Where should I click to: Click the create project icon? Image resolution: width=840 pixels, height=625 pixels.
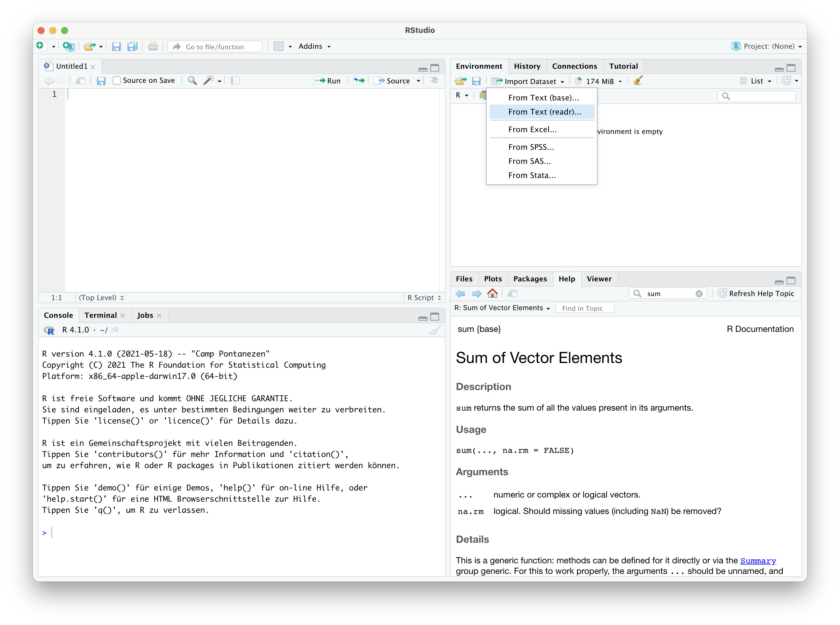click(x=69, y=46)
